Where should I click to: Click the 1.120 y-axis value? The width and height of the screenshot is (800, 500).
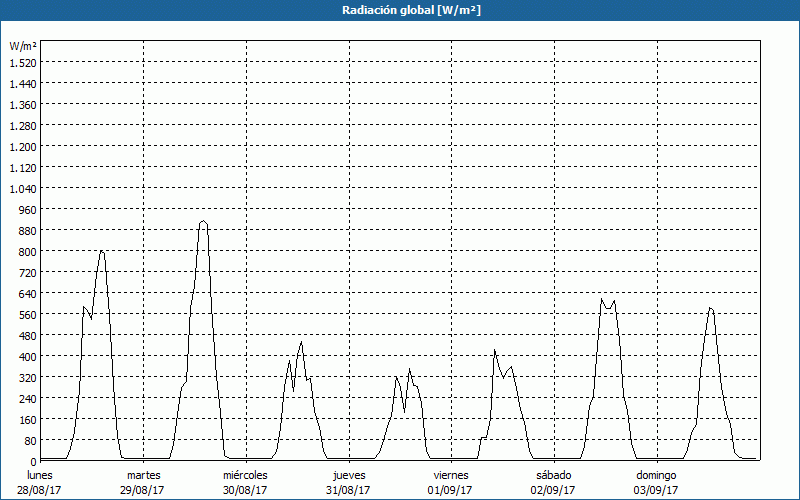pos(23,168)
